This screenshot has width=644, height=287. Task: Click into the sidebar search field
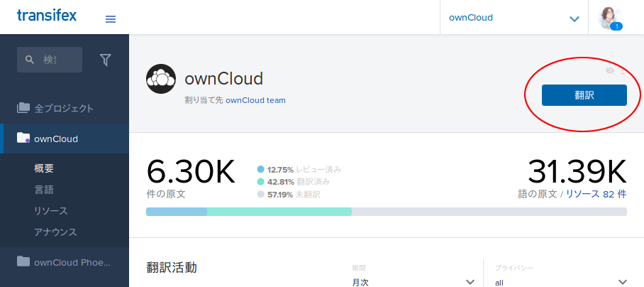point(50,60)
